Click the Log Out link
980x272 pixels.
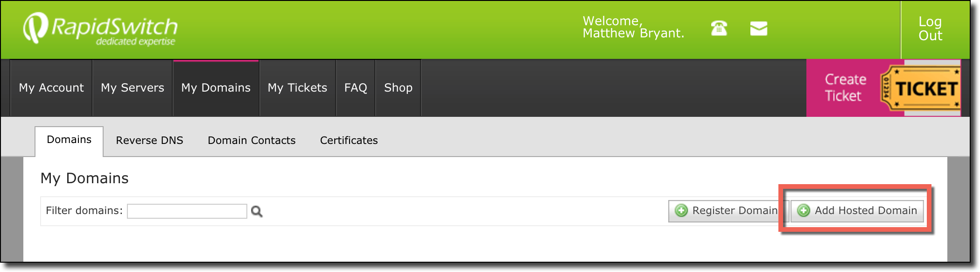pyautogui.click(x=930, y=29)
